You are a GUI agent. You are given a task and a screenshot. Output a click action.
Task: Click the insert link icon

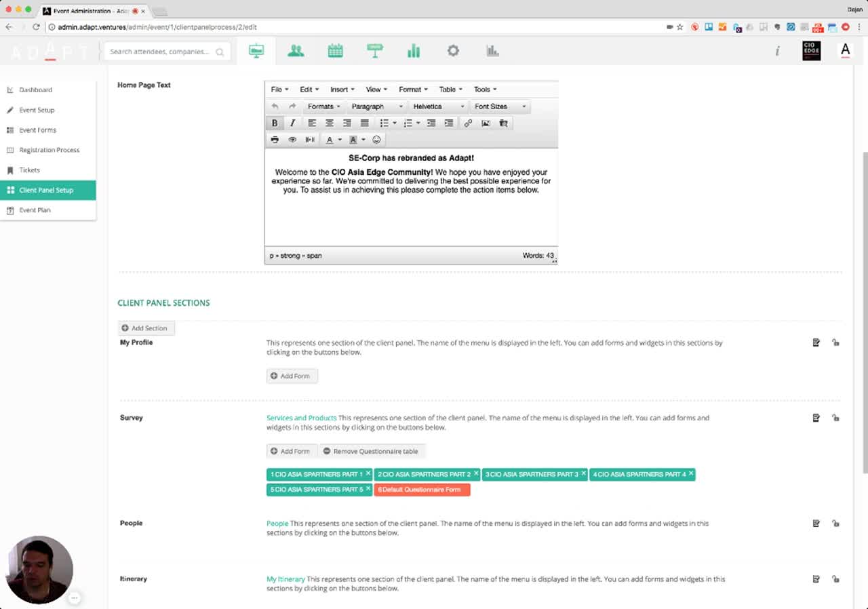[468, 123]
